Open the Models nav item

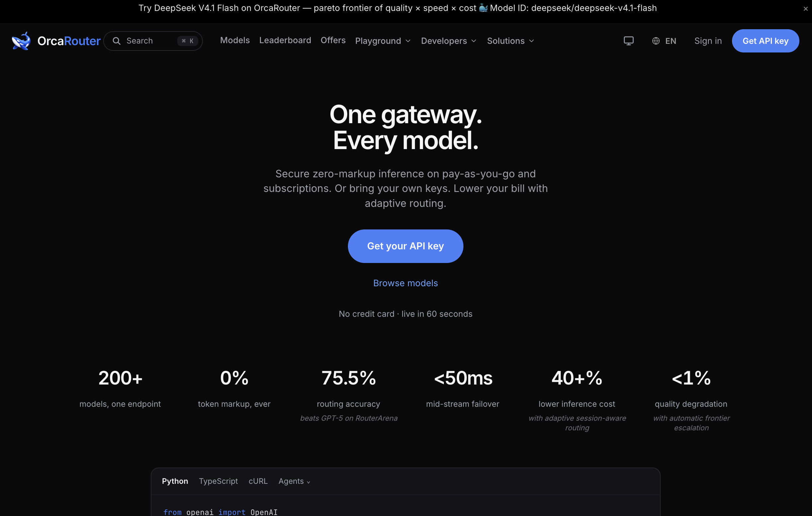tap(235, 40)
